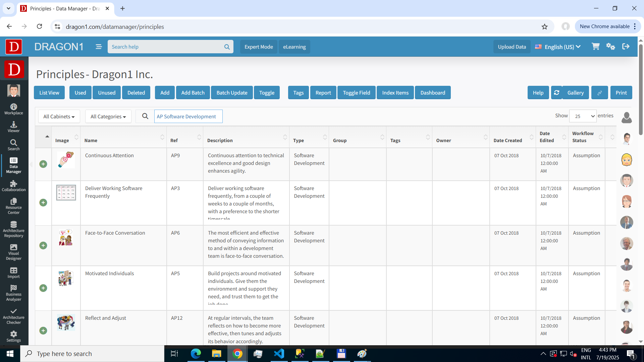Screen dimensions: 644x362
Task: Click the Toggle button in toolbar
Action: [x=267, y=93]
